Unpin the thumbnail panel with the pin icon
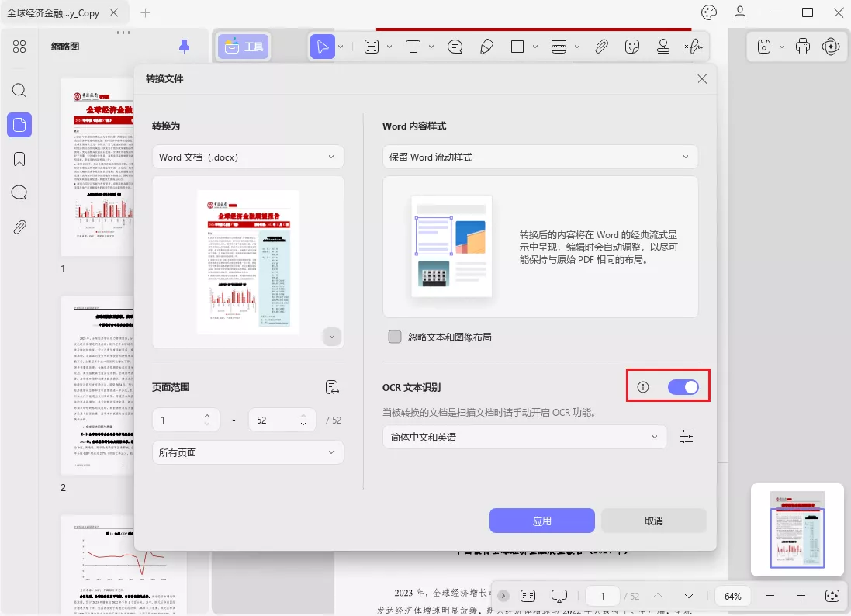Screen dimensions: 851x616 [x=184, y=47]
